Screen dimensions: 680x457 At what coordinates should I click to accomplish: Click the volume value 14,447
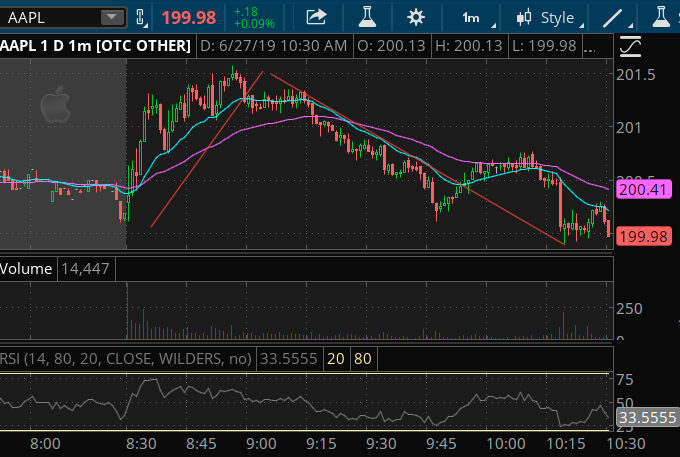85,269
